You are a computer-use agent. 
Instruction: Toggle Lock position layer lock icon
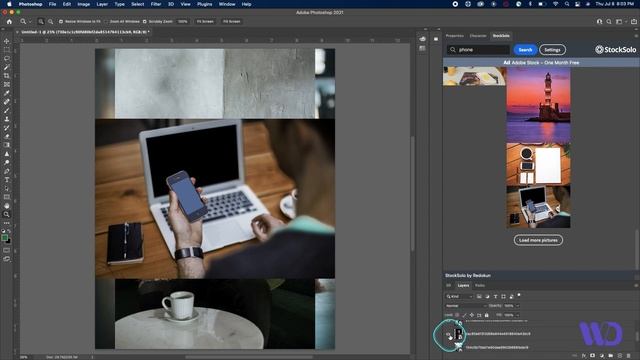coord(472,315)
